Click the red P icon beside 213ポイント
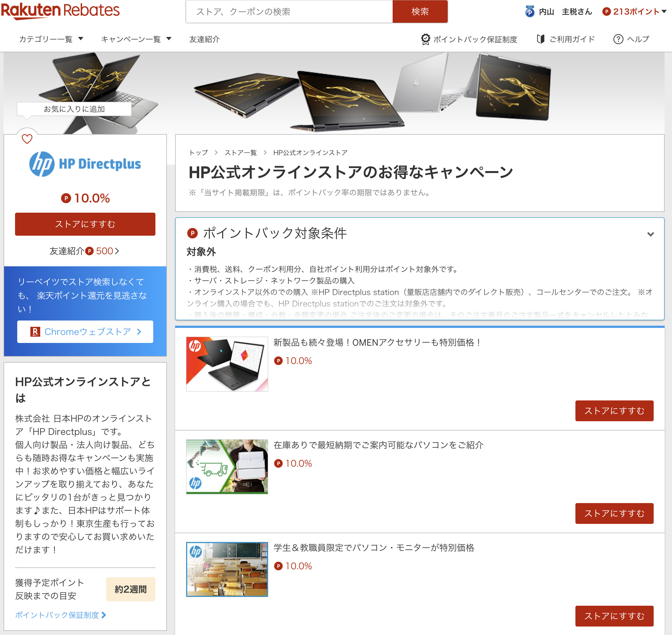The image size is (672, 635). coord(606,11)
